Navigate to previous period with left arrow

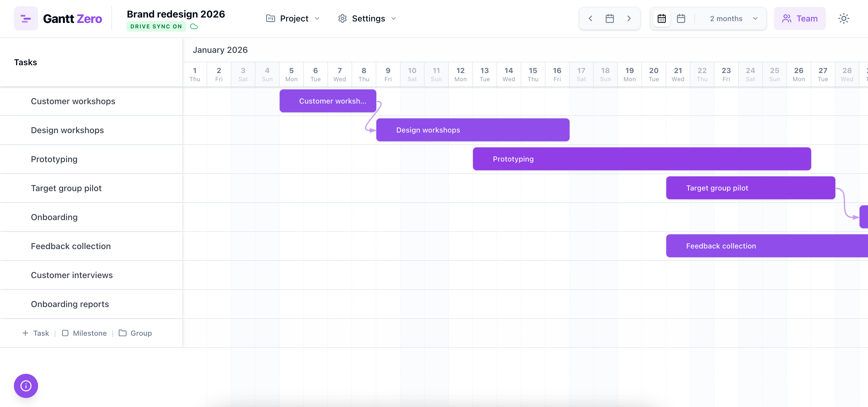point(590,18)
